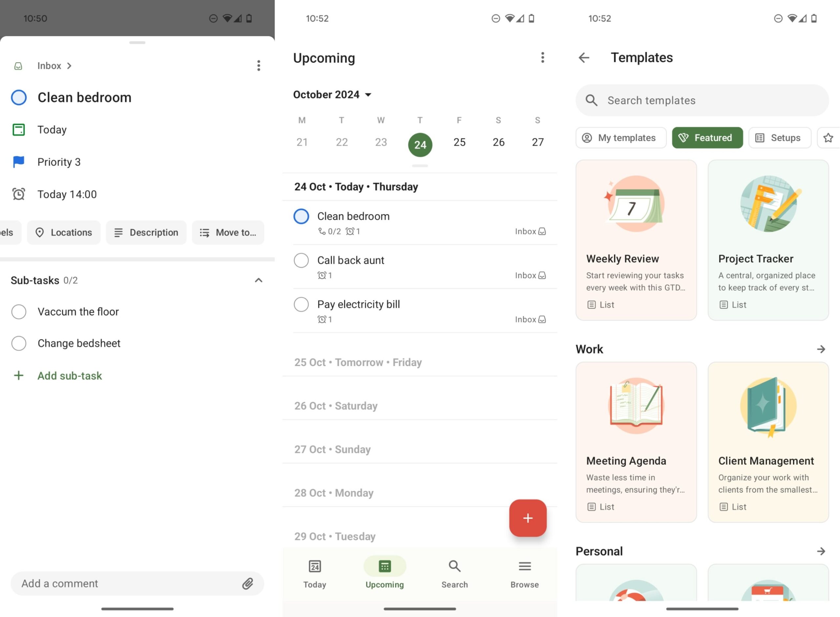This screenshot has height=617, width=840.
Task: Select the Priority 3 flag icon
Action: click(x=18, y=162)
